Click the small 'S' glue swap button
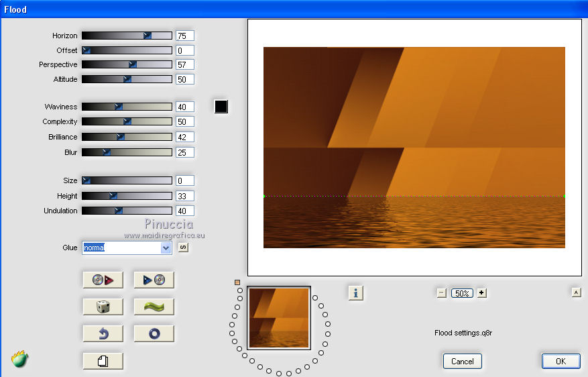 pos(183,248)
